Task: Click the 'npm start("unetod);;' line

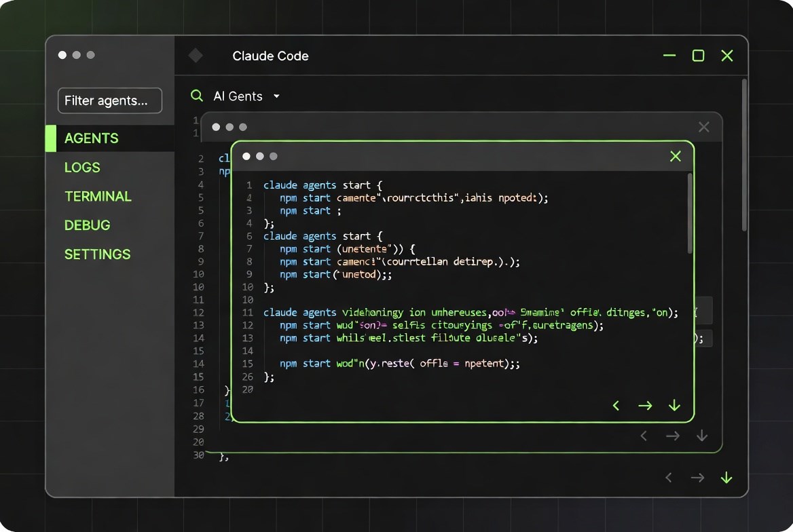Action: (336, 275)
